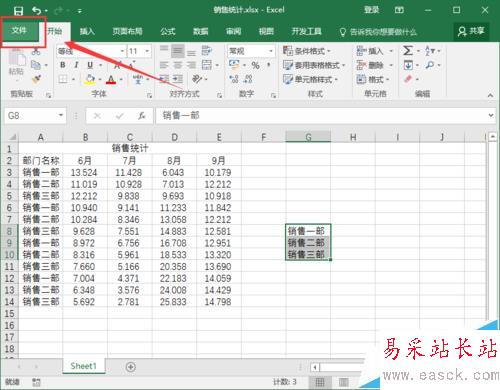Image resolution: width=500 pixels, height=390 pixels.
Task: Toggle center text alignment
Action: (178, 65)
